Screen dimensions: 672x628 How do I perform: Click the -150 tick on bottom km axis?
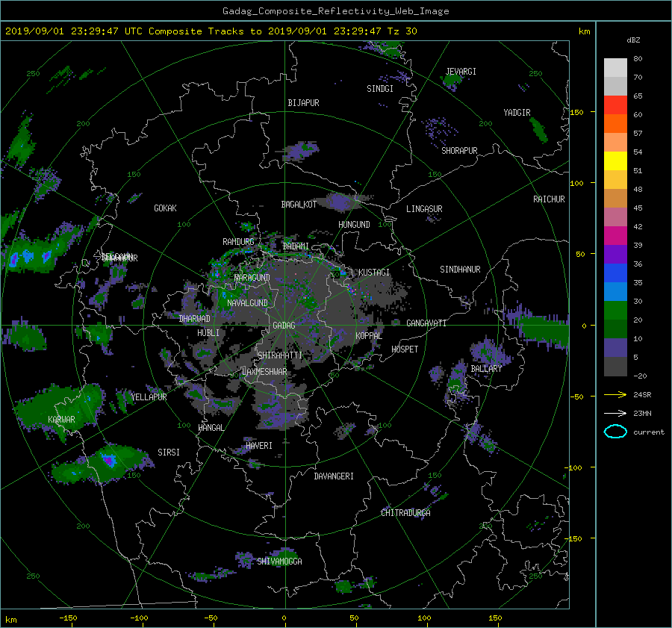(68, 618)
